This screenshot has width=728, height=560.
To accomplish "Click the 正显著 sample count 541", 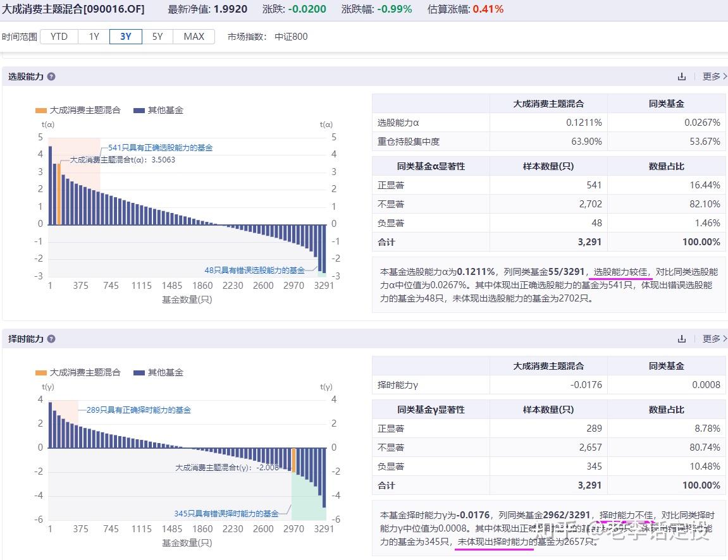I will point(594,185).
